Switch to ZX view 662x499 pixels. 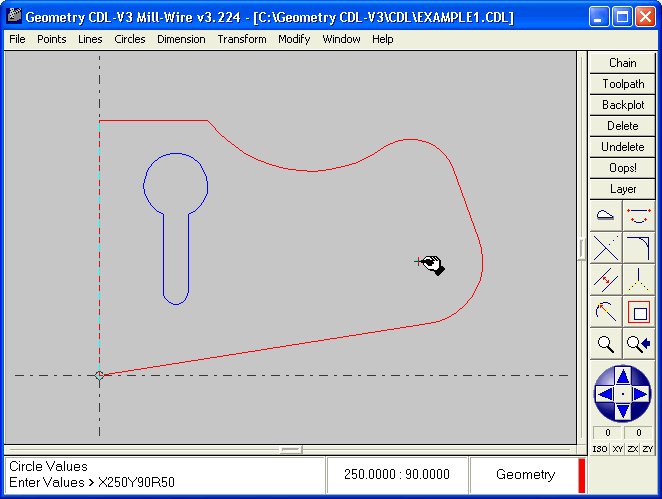click(632, 449)
